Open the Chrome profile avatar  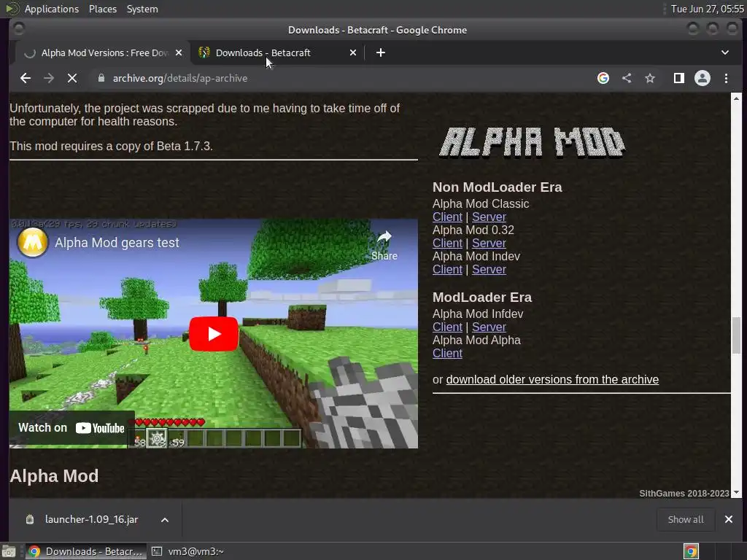703,78
